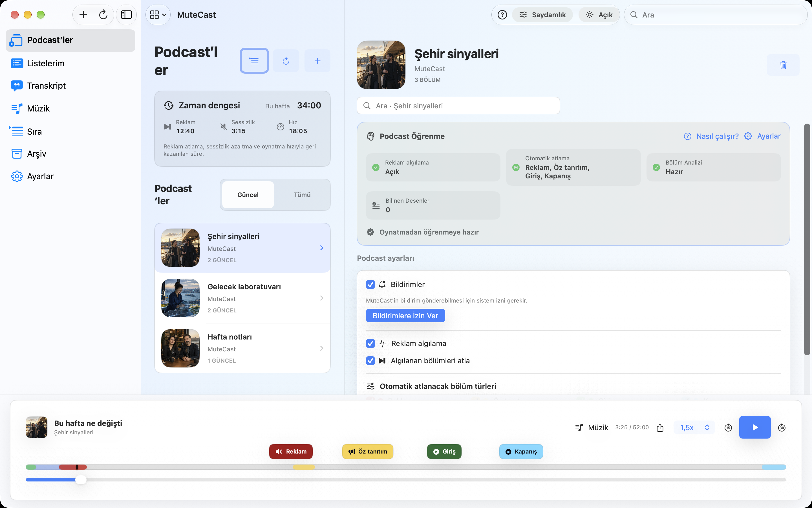Click the Şehir sinyalleri cover artwork

click(381, 65)
